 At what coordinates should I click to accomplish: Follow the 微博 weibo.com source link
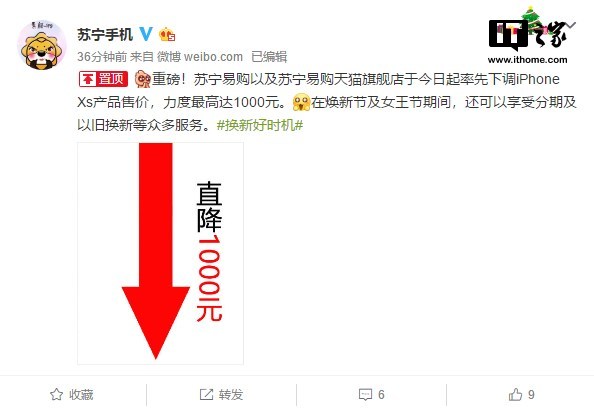tap(200, 57)
